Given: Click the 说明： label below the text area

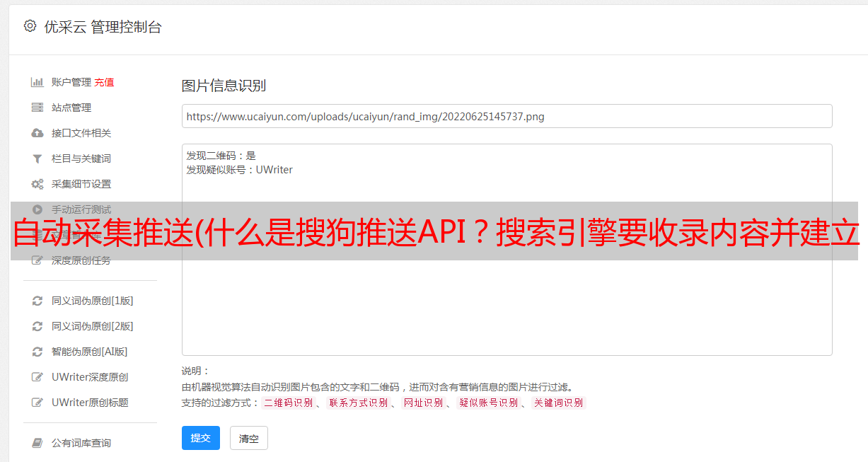Looking at the screenshot, I should click(196, 371).
